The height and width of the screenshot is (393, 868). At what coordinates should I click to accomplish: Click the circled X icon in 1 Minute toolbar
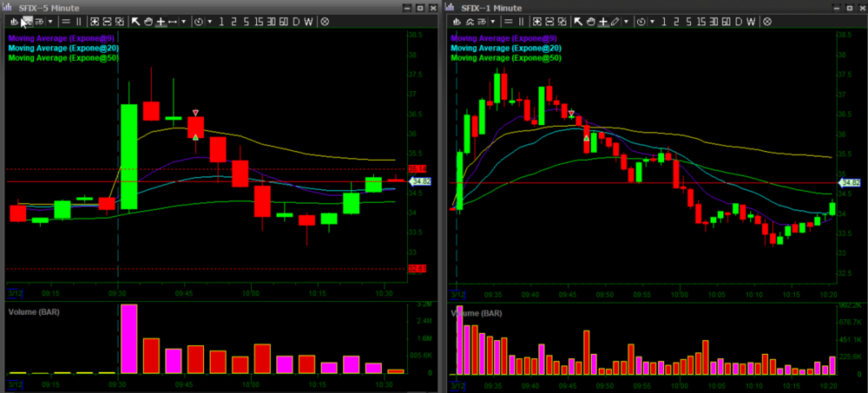pyautogui.click(x=766, y=21)
